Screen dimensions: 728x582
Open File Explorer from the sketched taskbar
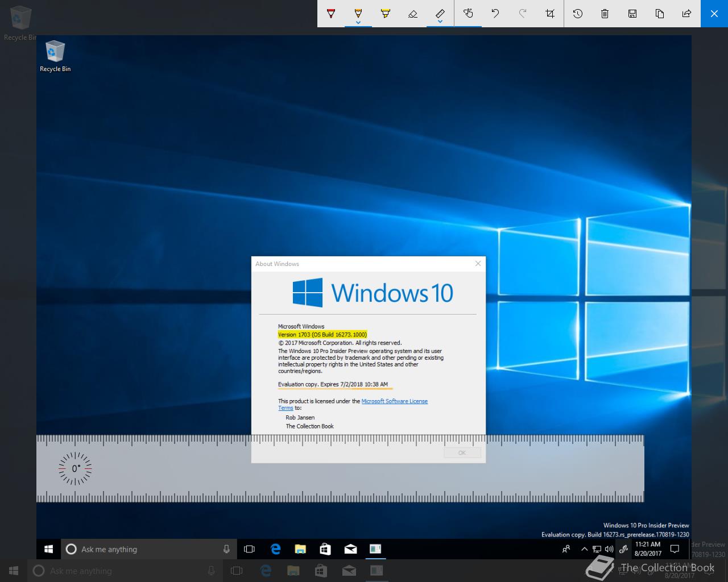pos(300,549)
